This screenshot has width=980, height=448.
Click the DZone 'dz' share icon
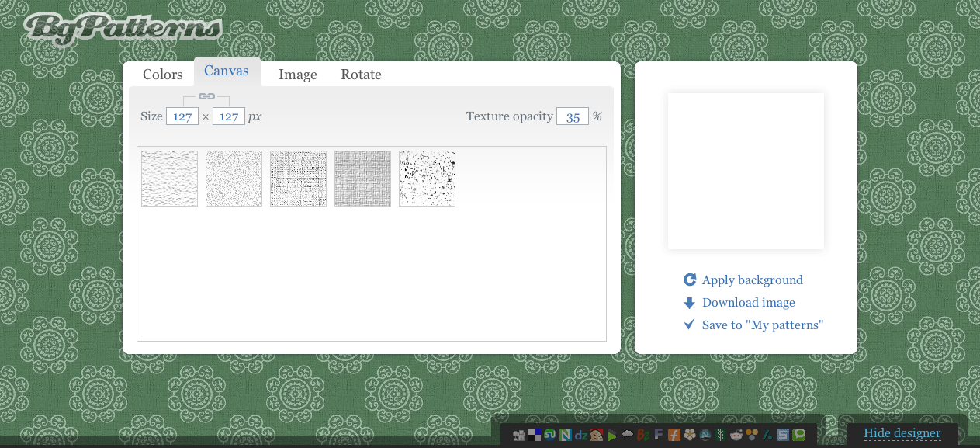[x=581, y=436]
